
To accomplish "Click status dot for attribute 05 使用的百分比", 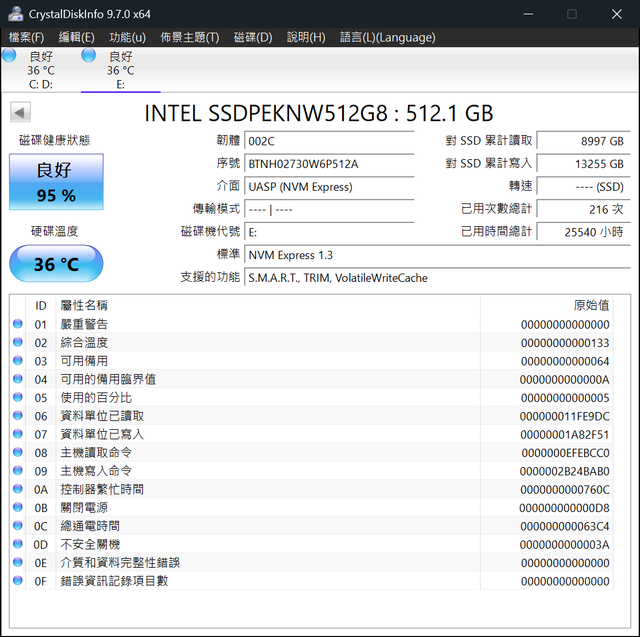I will (18, 397).
